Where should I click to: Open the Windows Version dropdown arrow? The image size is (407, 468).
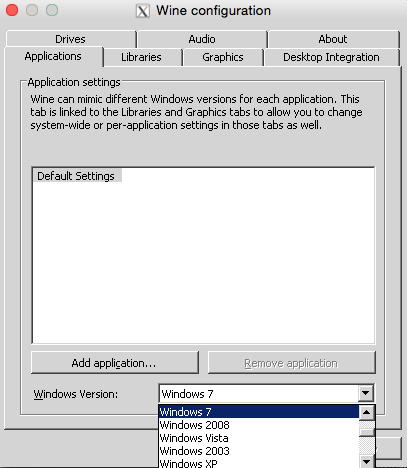tap(365, 393)
